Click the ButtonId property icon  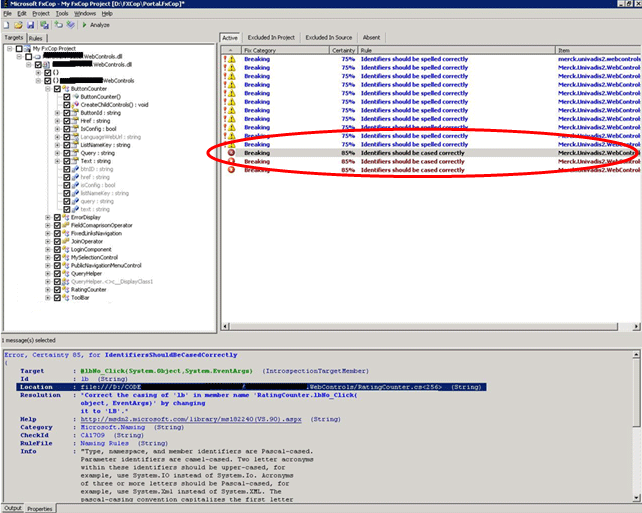tap(76, 113)
